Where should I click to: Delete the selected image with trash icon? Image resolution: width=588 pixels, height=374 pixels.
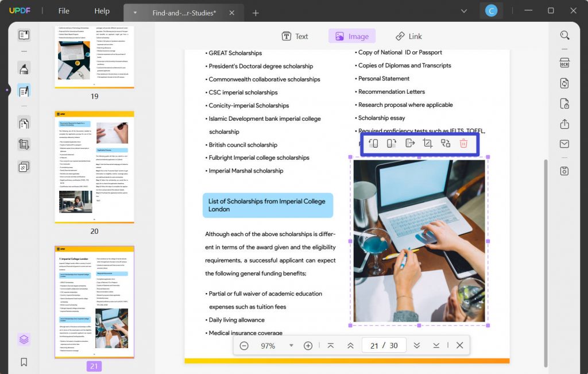[463, 143]
